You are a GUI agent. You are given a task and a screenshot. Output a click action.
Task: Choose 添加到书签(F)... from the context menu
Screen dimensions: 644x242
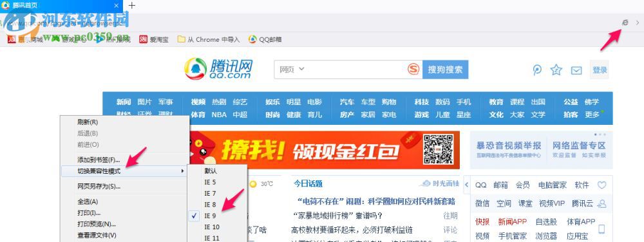[125, 160]
